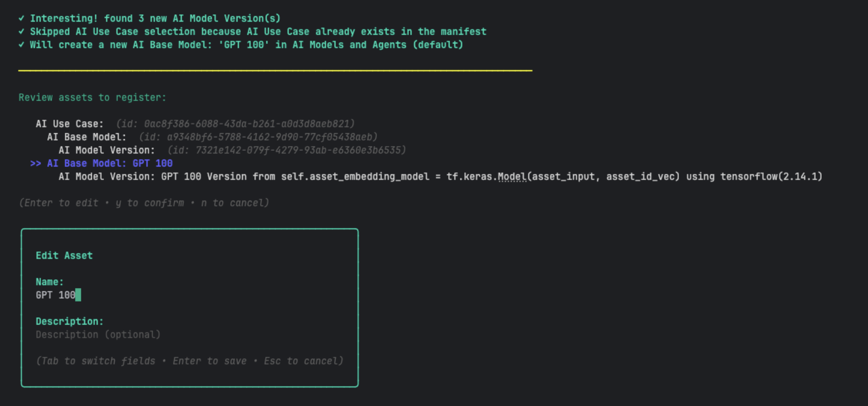Select the AI Base Model row with id a9348bf6
Viewport: 868px width, 406px height.
(x=212, y=137)
